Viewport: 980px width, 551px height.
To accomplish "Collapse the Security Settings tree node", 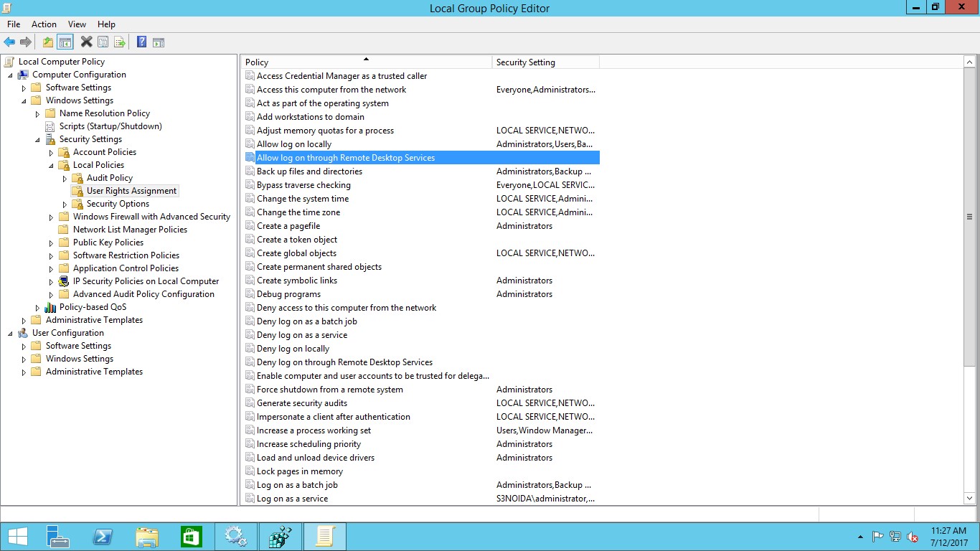I will pyautogui.click(x=37, y=140).
